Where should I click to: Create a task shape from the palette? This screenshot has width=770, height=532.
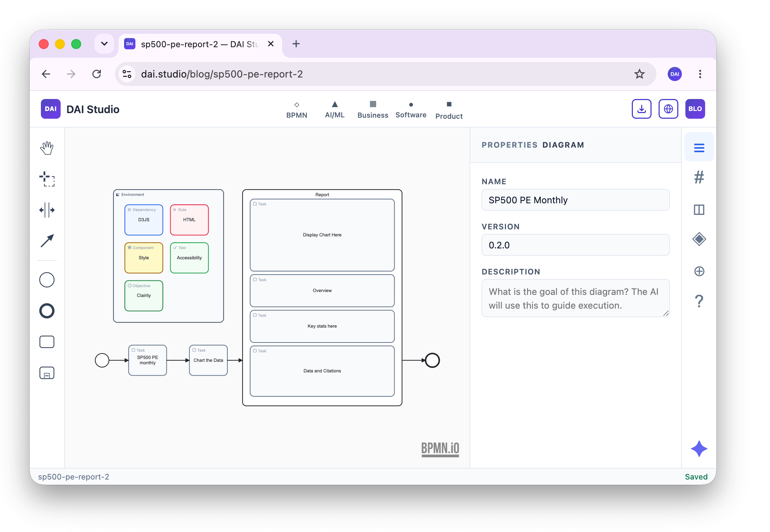47,342
